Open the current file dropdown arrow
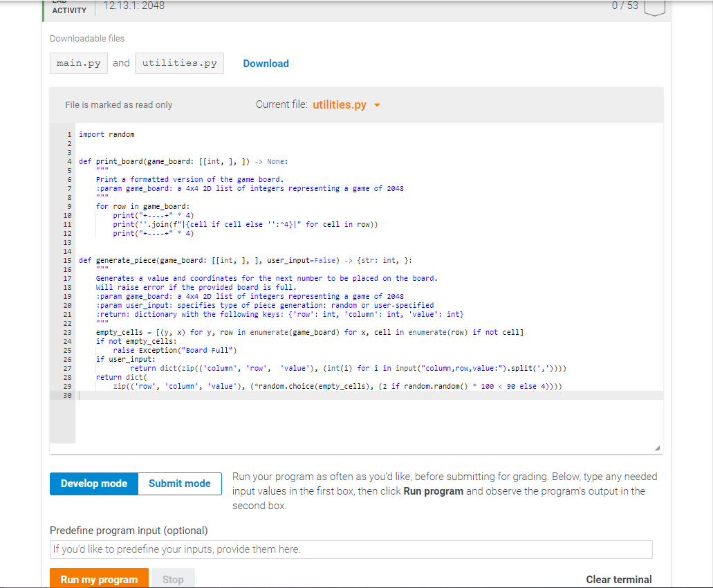The image size is (713, 588). [x=376, y=105]
